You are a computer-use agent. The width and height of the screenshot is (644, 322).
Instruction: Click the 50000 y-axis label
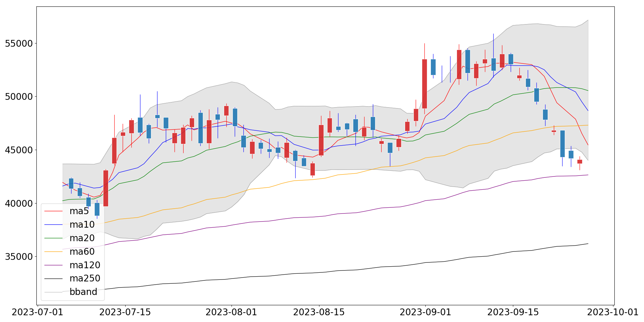[19, 97]
